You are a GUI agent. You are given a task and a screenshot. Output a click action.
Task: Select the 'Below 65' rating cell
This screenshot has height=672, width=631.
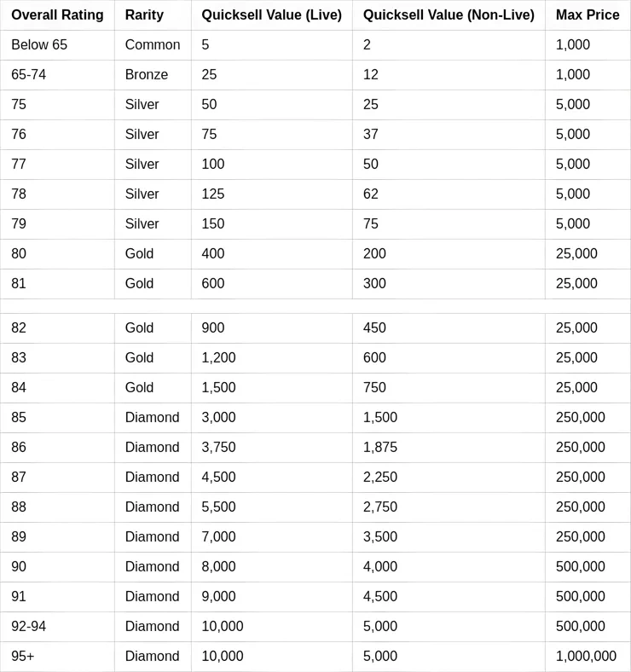click(39, 45)
